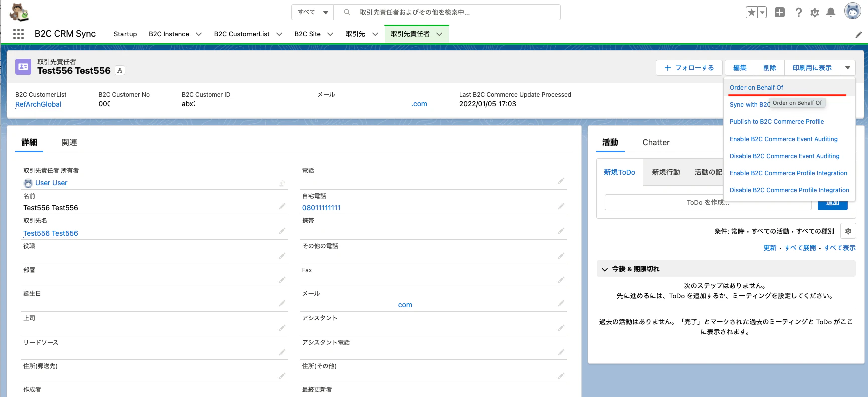Screen dimensions: 868x397
Task: Click the global actions plus icon
Action: coord(780,12)
